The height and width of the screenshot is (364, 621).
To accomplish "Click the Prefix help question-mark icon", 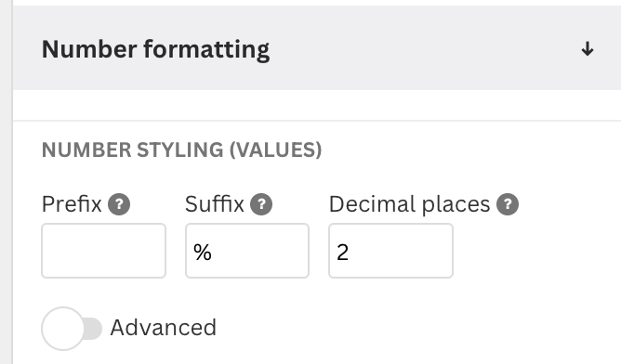I will coord(119,204).
